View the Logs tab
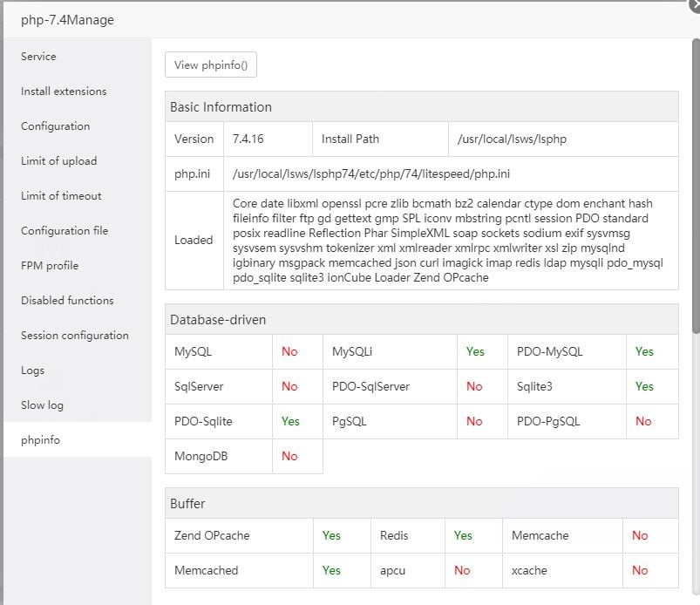This screenshot has height=605, width=700. 33,370
